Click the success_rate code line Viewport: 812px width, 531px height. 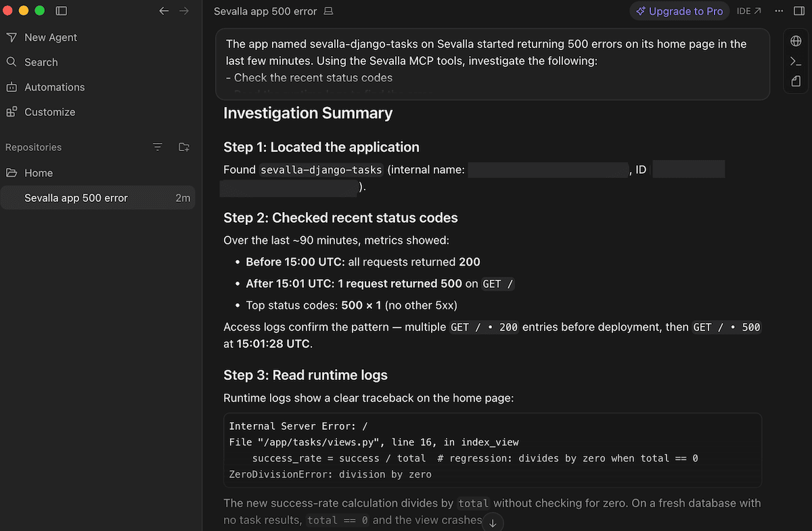click(x=475, y=458)
